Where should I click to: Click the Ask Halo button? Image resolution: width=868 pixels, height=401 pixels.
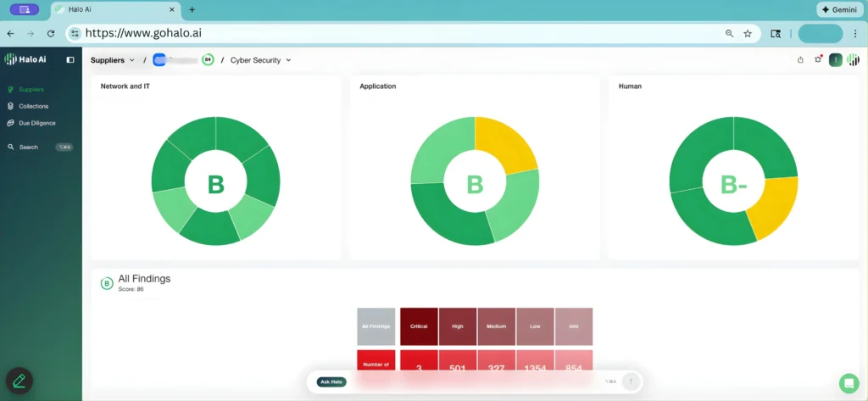pyautogui.click(x=331, y=382)
